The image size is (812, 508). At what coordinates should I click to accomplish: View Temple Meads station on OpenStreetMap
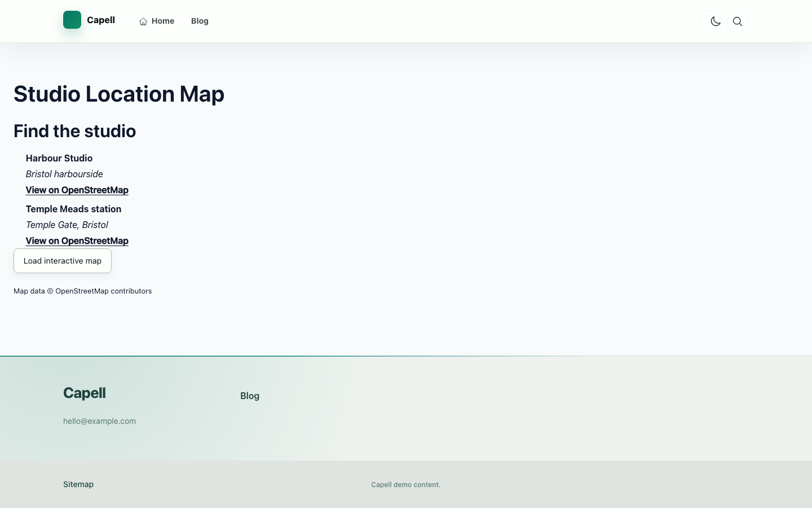(x=77, y=240)
